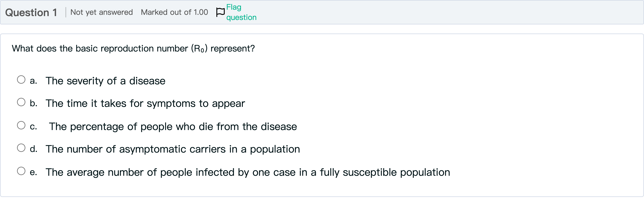The image size is (644, 206).
Task: Click the 'Marked out of 1.00' label
Action: 174,12
